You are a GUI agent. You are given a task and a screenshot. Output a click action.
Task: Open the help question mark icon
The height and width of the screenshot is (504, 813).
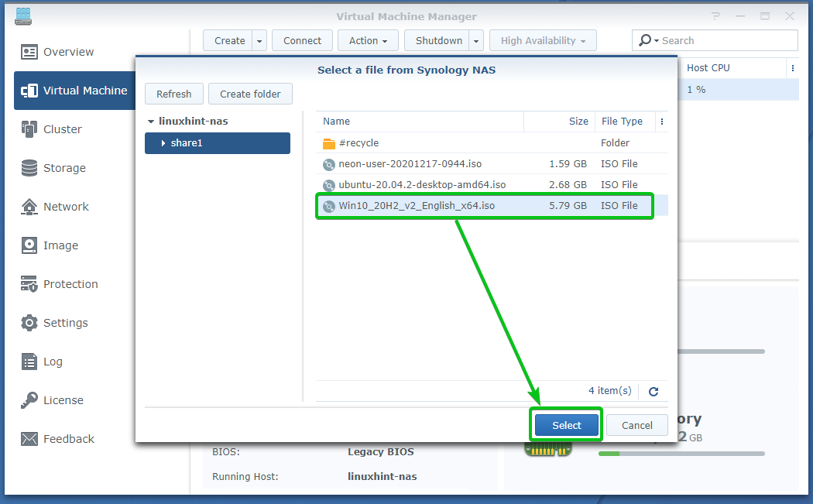pos(716,16)
